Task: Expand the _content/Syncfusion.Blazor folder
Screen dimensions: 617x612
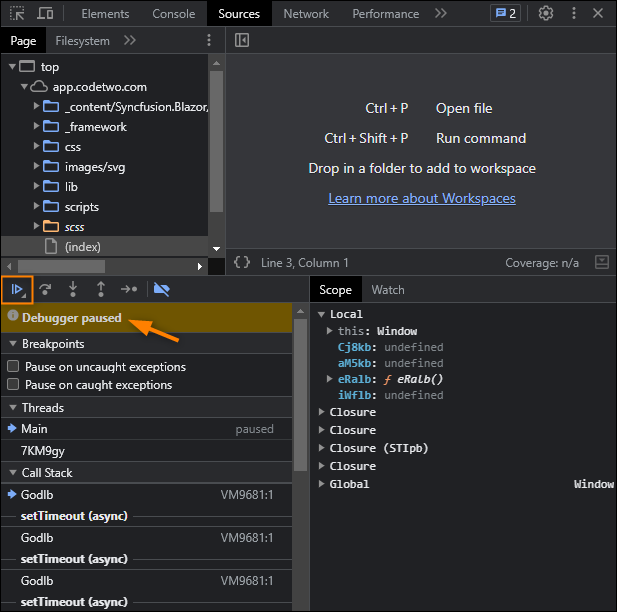Action: pos(36,106)
